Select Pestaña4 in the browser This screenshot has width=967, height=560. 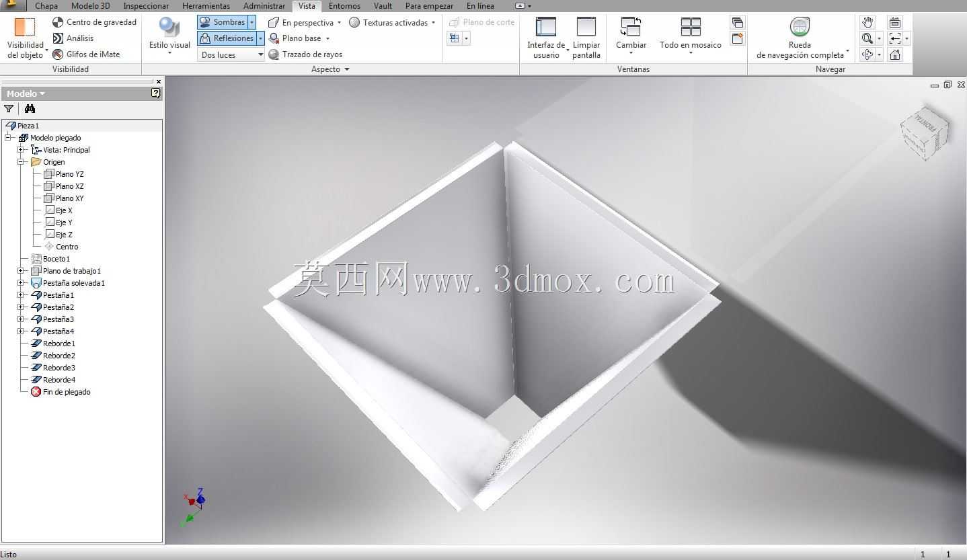pos(52,331)
